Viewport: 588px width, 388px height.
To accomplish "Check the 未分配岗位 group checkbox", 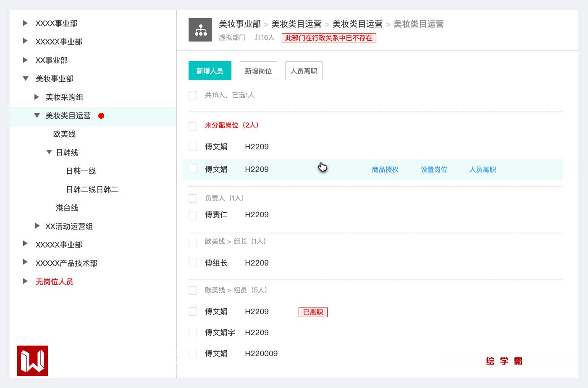I will tap(193, 126).
